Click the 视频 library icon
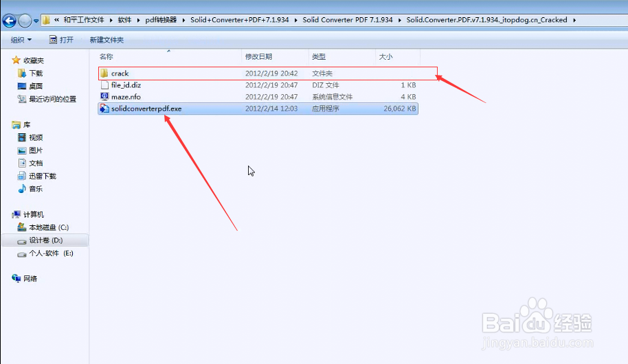Screen dimensions: 628x364 click(x=22, y=137)
